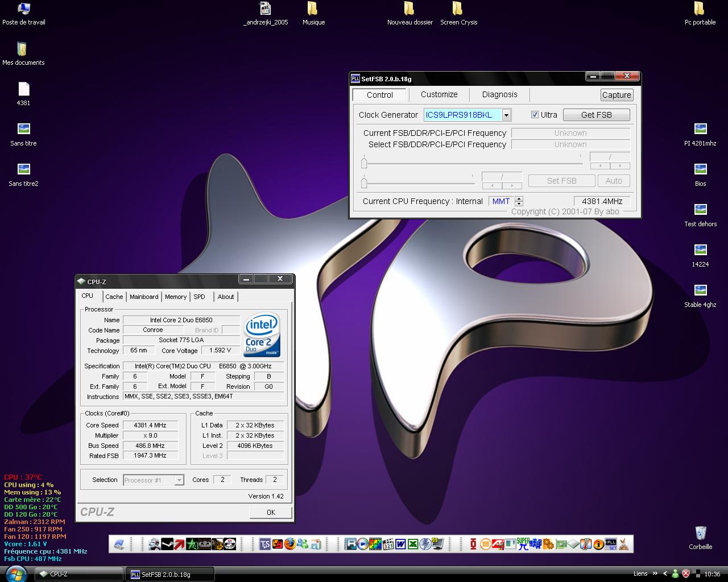Select the Control tab in SetFSB
Screen dimensions: 728x582
[380, 95]
